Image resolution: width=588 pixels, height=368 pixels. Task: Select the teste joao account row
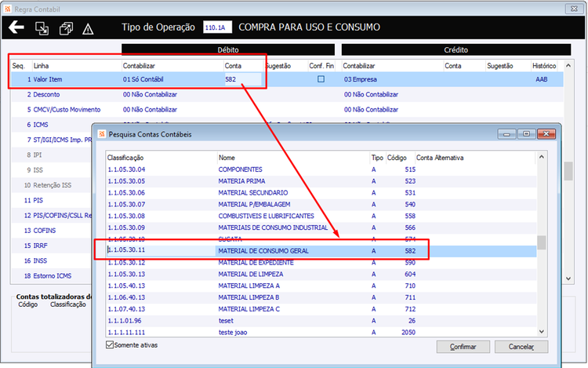coord(321,332)
